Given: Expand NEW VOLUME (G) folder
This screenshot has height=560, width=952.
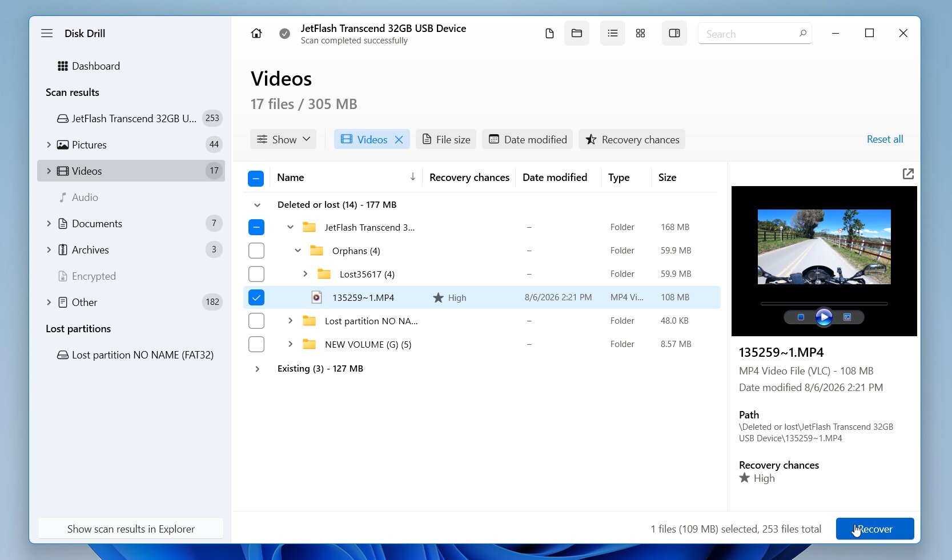Looking at the screenshot, I should (x=290, y=344).
